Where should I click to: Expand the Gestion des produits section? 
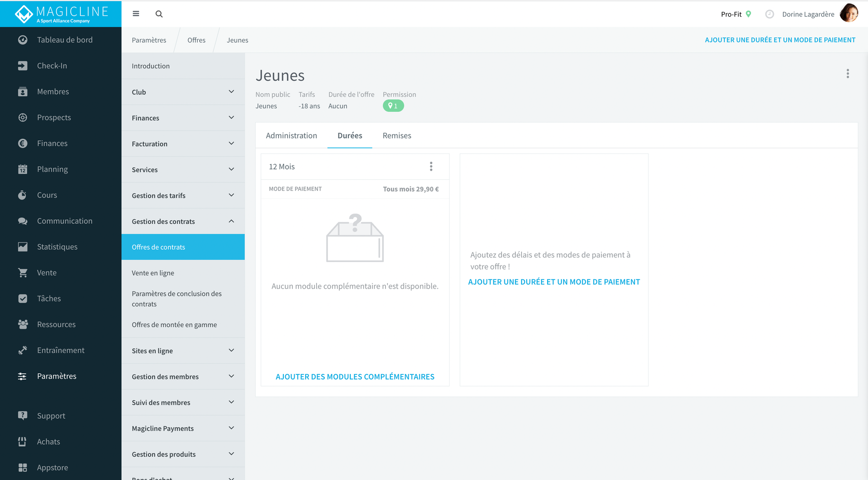pos(183,454)
